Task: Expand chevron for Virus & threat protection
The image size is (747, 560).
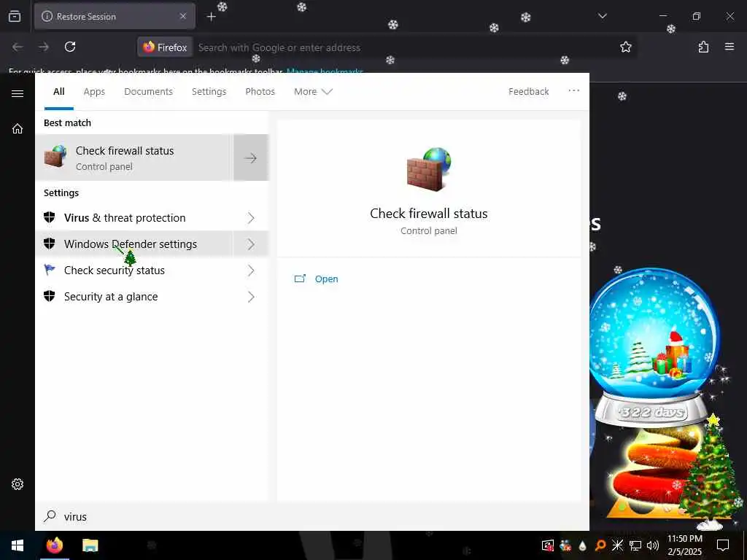Action: coord(251,217)
